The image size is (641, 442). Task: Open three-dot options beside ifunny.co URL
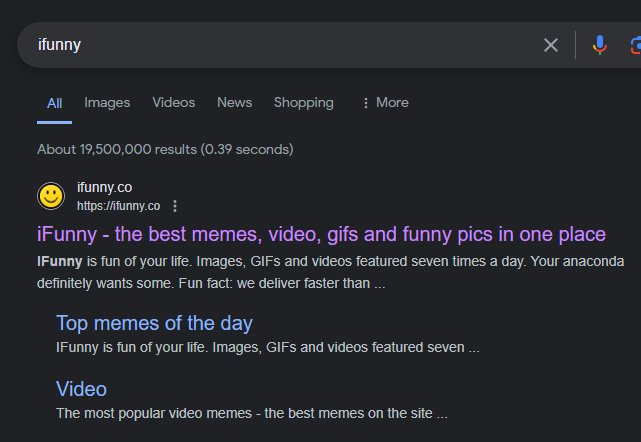click(175, 206)
